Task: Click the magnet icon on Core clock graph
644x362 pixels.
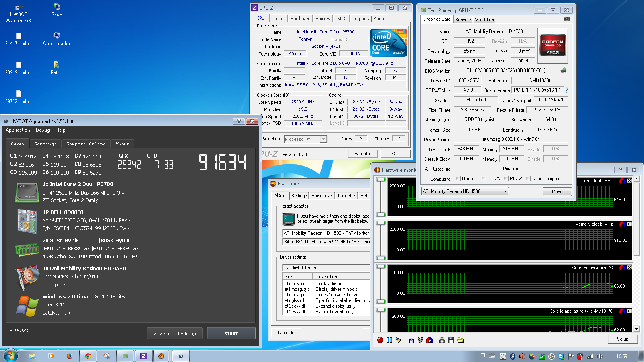Action: (622, 181)
